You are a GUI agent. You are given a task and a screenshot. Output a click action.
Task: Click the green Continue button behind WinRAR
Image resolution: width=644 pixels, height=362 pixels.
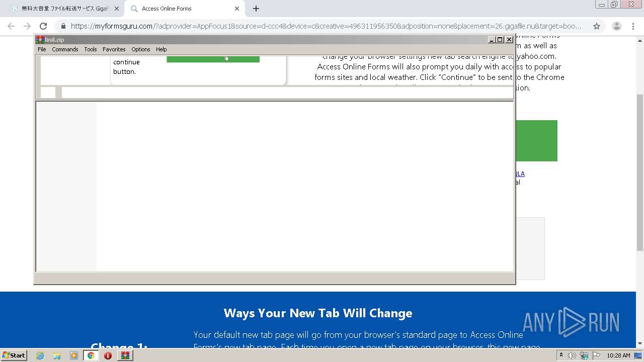[537, 141]
